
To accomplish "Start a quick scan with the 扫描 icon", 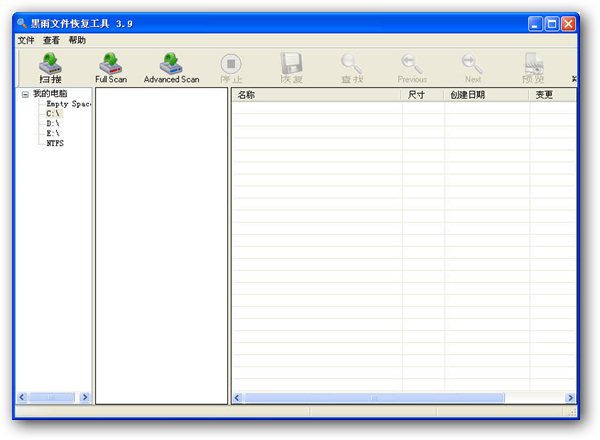I will [x=50, y=67].
